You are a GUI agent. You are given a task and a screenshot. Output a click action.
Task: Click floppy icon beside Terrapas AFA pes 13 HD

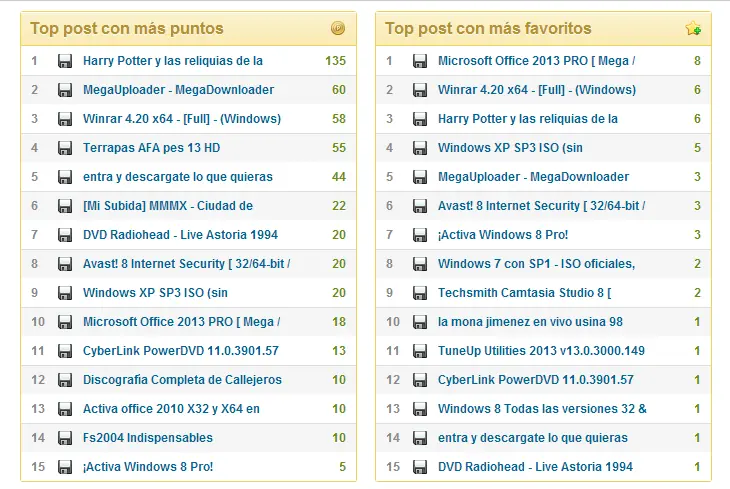click(65, 148)
